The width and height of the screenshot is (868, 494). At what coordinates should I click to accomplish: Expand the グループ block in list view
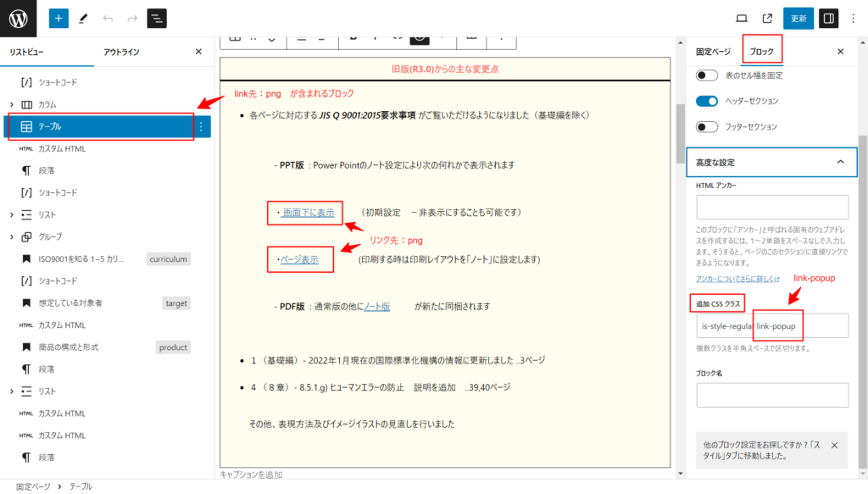pos(12,236)
